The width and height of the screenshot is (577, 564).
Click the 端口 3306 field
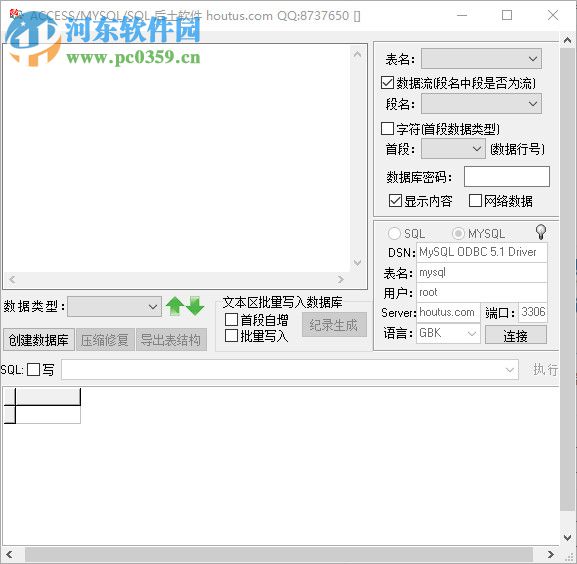click(x=533, y=313)
